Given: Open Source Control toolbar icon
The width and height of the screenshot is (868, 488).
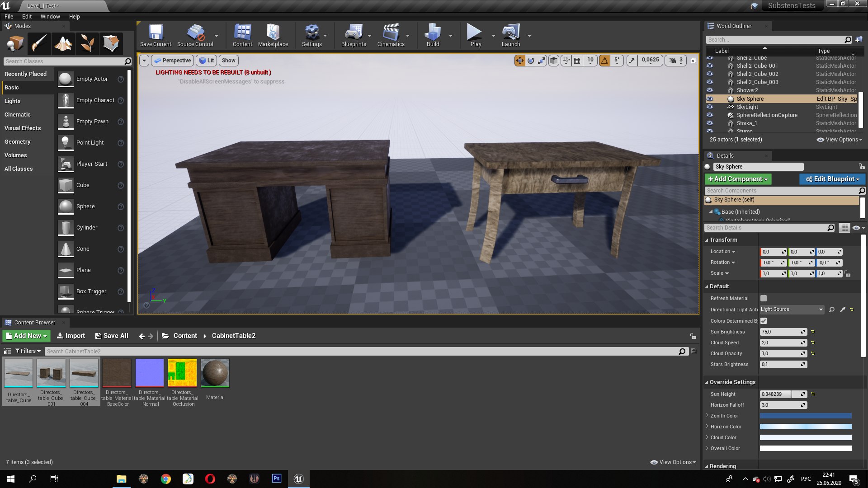Looking at the screenshot, I should [195, 35].
